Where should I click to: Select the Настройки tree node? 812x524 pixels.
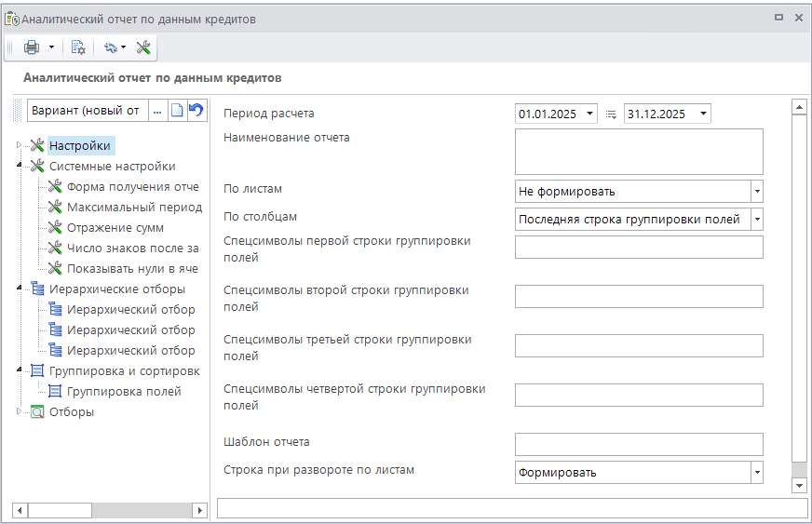[x=80, y=145]
